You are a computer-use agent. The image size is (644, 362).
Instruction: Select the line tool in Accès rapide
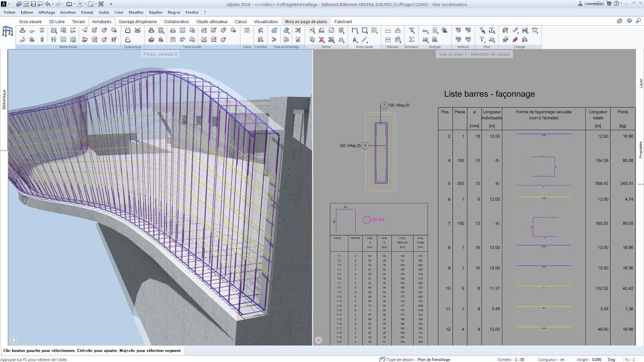coord(365,40)
